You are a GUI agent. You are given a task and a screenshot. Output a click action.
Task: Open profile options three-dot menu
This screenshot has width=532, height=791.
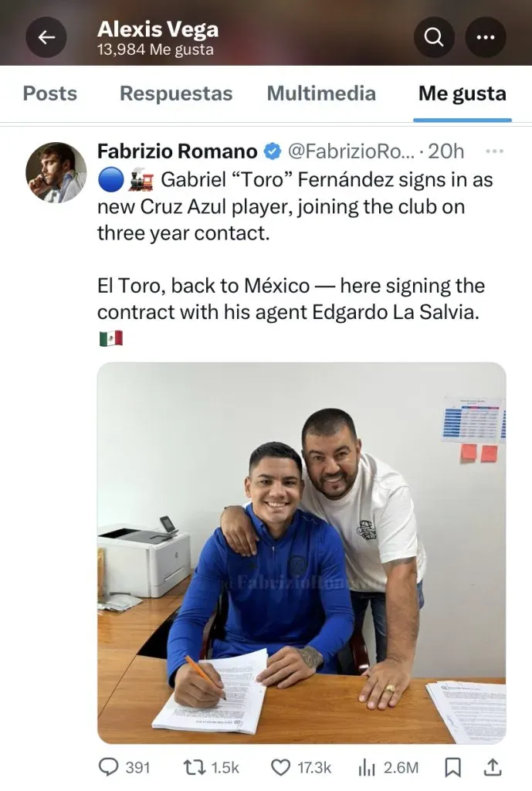pos(485,37)
